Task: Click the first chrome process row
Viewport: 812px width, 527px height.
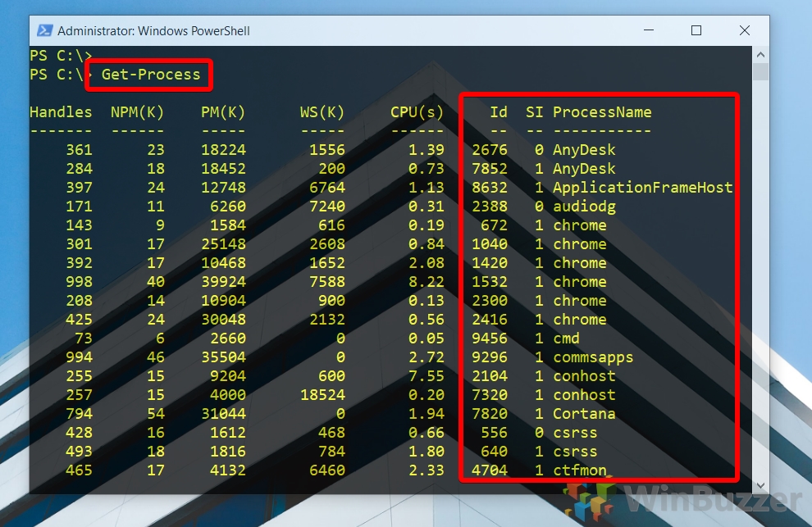Action: (579, 225)
